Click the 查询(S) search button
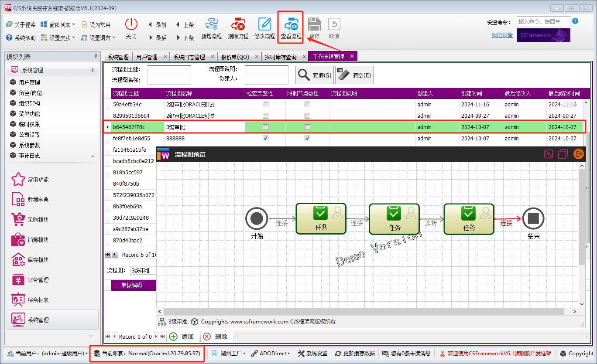The image size is (597, 364). (x=315, y=75)
